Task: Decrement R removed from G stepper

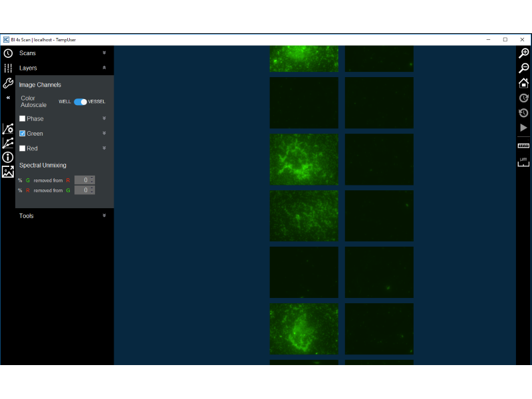Action: pos(92,192)
